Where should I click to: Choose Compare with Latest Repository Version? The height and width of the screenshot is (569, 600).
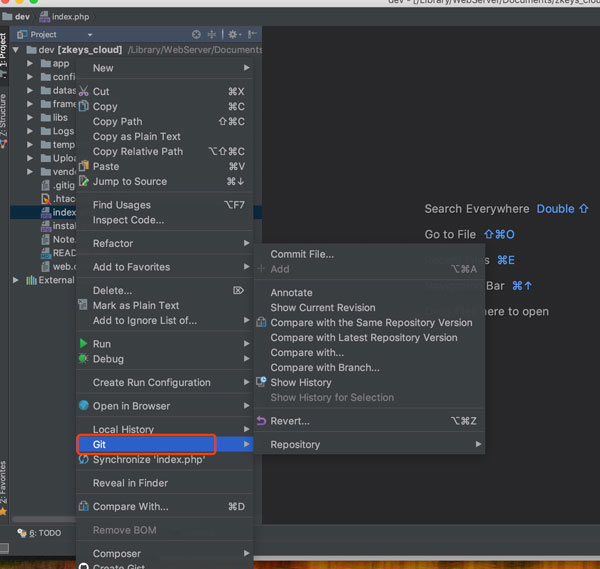click(x=369, y=337)
